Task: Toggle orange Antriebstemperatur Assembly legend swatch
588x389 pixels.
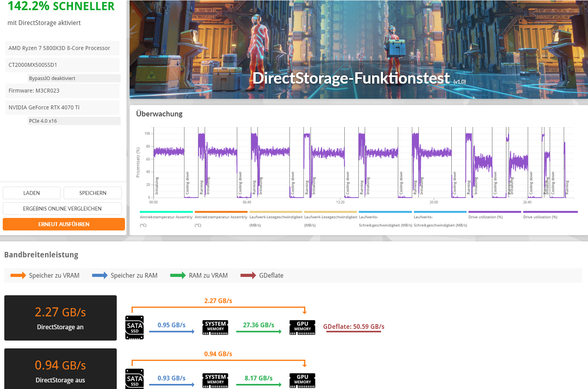Action: pyautogui.click(x=221, y=212)
